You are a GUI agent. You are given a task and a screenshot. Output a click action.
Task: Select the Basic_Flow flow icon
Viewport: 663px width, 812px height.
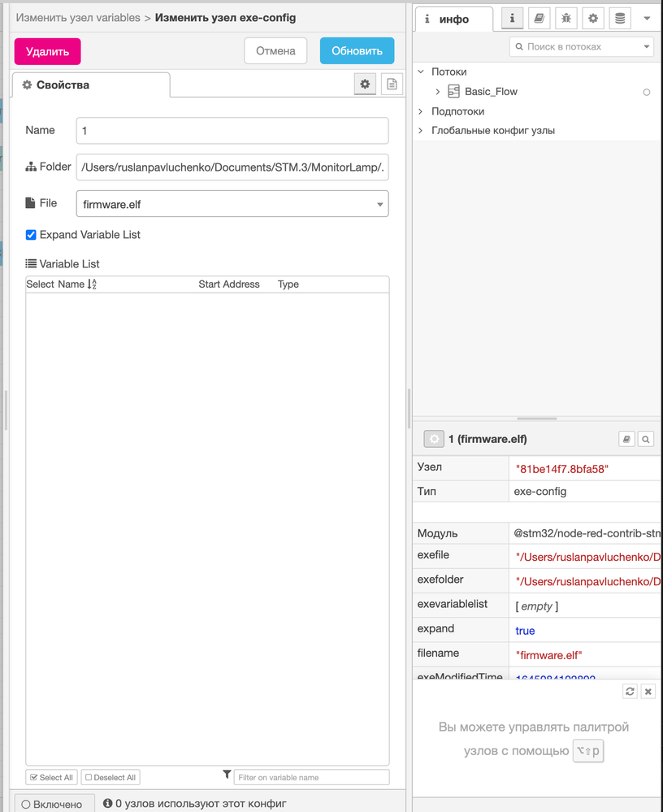click(454, 92)
